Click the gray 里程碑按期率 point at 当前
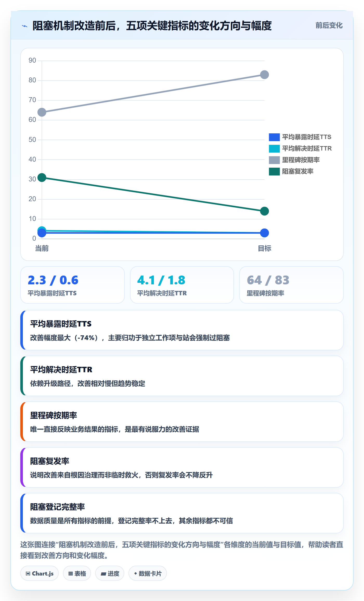Viewport: 364px width, 601px height. point(42,112)
